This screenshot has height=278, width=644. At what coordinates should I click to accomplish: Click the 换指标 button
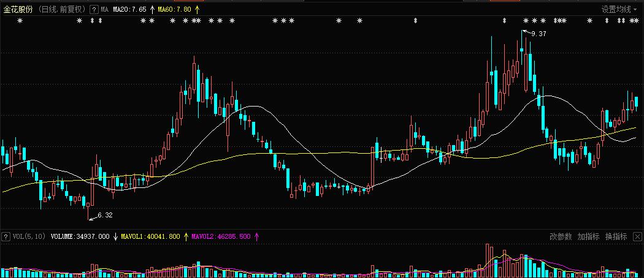pyautogui.click(x=616, y=236)
